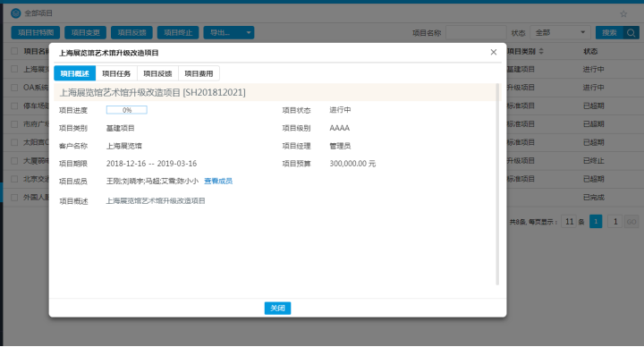
Task: Click the 项目甘特图 button
Action: point(36,32)
